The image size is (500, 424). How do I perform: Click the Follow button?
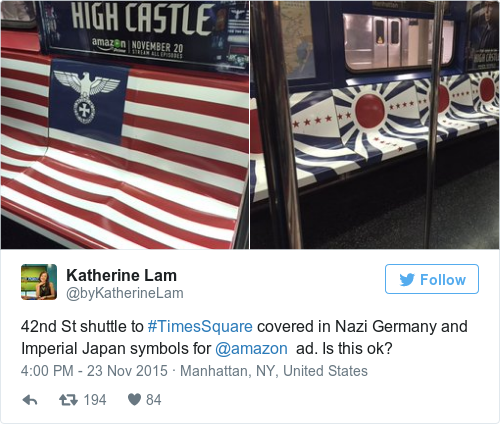(432, 279)
